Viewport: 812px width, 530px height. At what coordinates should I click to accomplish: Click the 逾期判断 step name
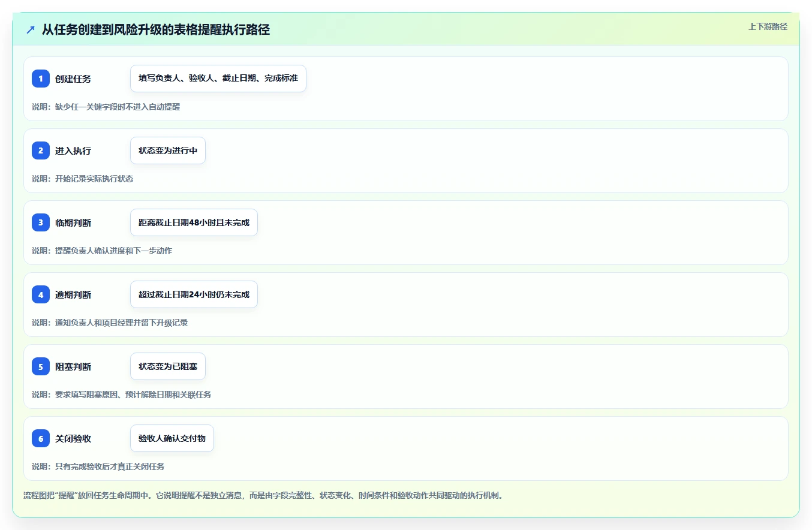tap(73, 294)
